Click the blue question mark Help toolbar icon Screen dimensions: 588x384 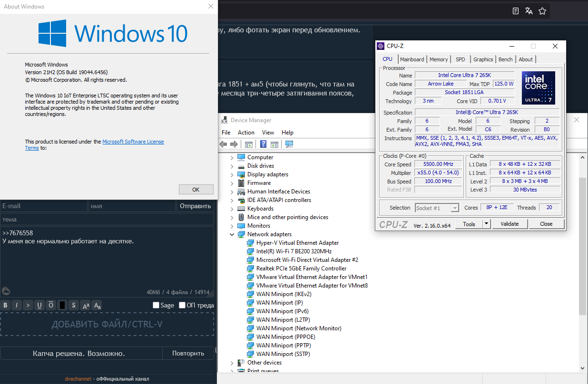coord(263,144)
